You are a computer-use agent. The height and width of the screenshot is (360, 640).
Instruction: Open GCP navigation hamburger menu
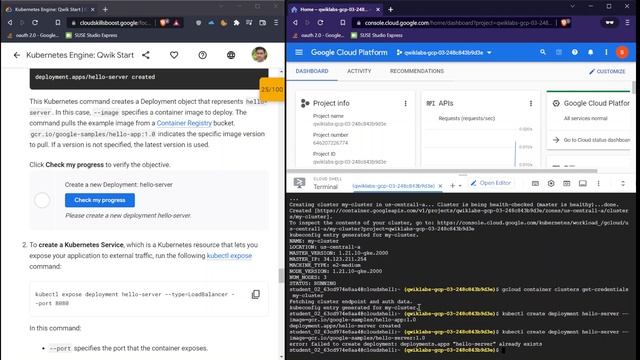pyautogui.click(x=299, y=52)
